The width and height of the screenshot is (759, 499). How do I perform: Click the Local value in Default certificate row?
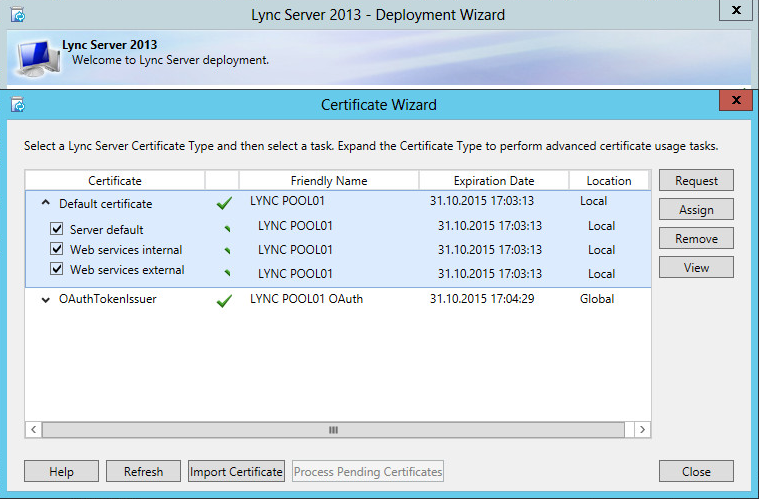[x=593, y=200]
